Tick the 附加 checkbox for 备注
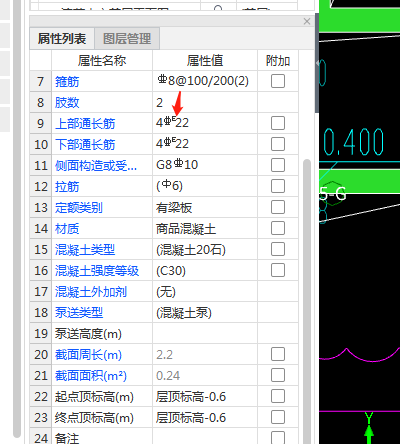This screenshot has width=400, height=444. 278,438
